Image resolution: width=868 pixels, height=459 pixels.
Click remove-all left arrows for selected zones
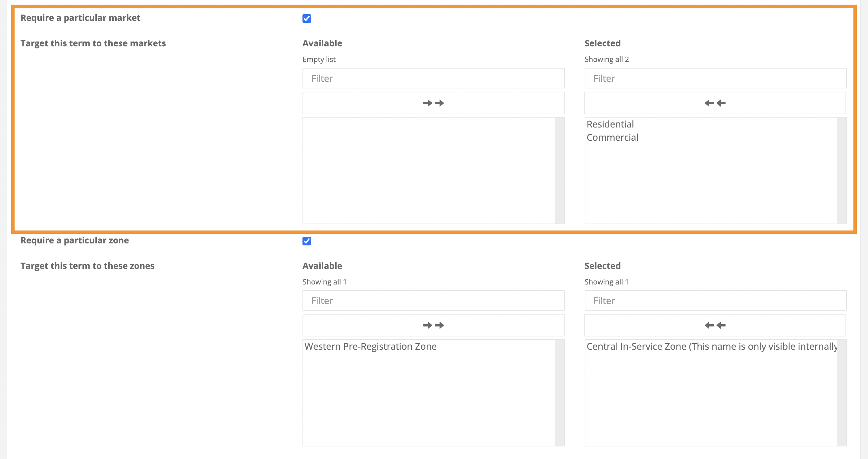715,325
